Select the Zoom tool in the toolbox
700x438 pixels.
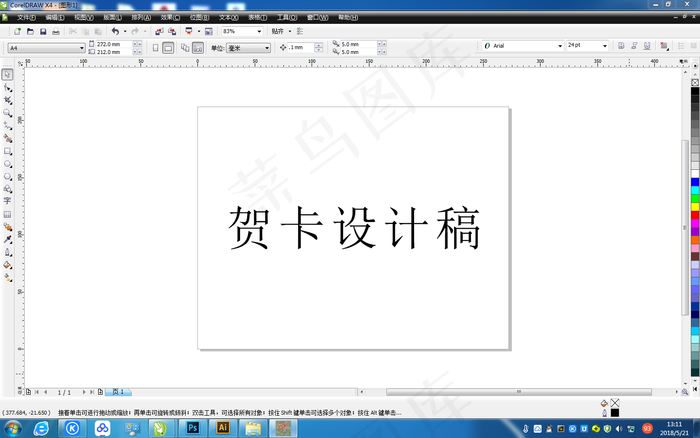tap(8, 113)
